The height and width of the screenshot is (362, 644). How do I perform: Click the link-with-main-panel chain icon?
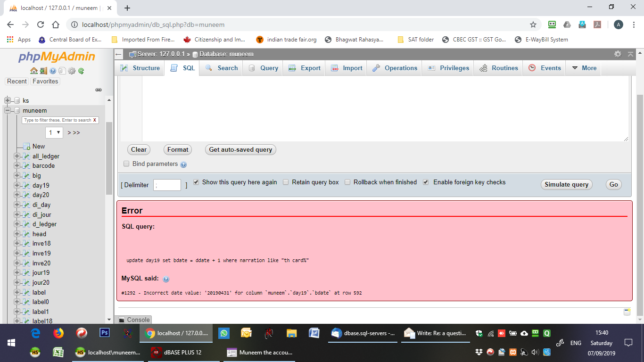(x=99, y=90)
